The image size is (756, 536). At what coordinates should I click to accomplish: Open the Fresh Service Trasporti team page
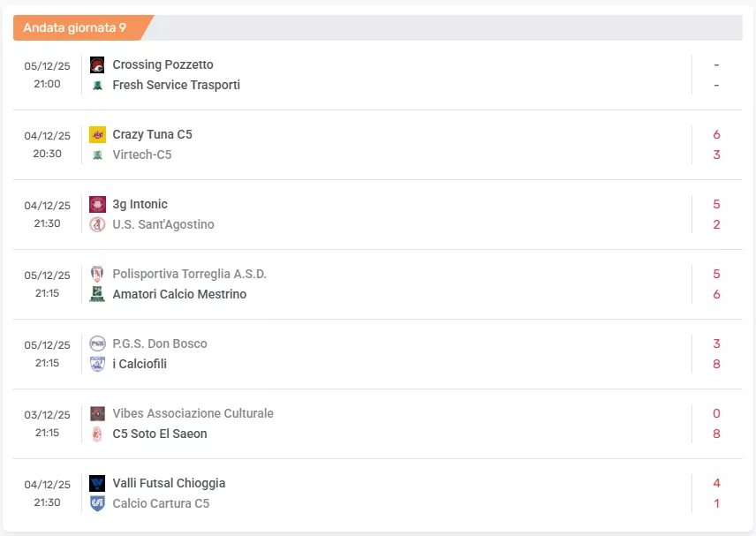tap(176, 85)
